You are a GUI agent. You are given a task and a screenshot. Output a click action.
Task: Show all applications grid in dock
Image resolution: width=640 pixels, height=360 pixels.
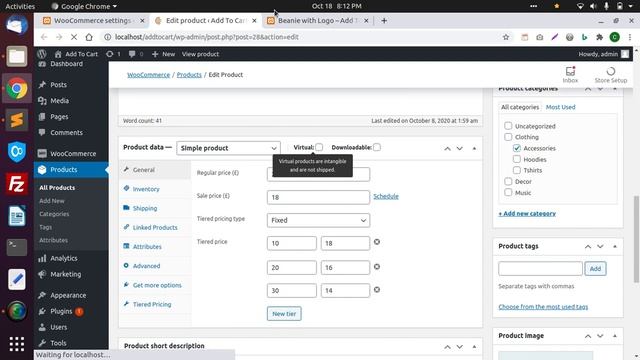click(x=17, y=344)
